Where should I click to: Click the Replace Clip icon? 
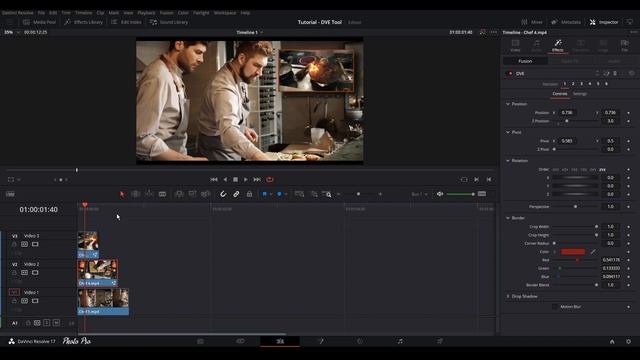(206, 194)
